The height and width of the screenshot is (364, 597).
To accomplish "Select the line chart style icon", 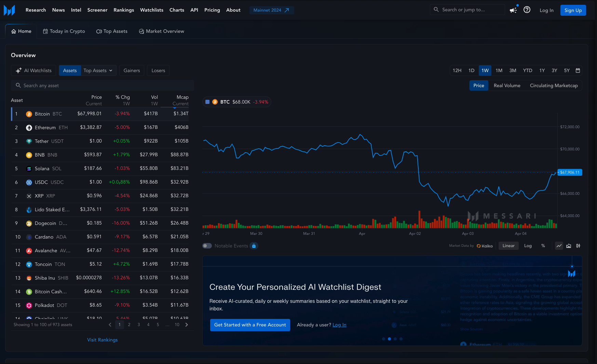I will (x=559, y=246).
